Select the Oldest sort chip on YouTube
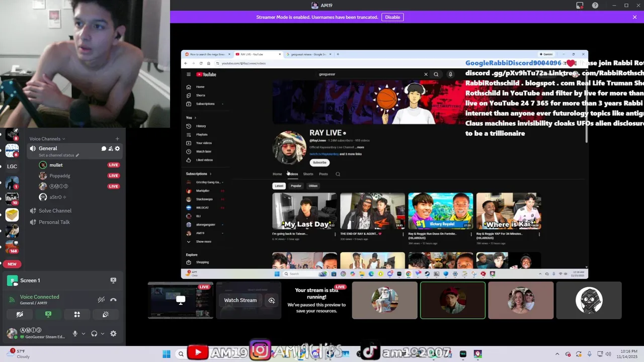Image resolution: width=644 pixels, height=362 pixels. click(313, 186)
